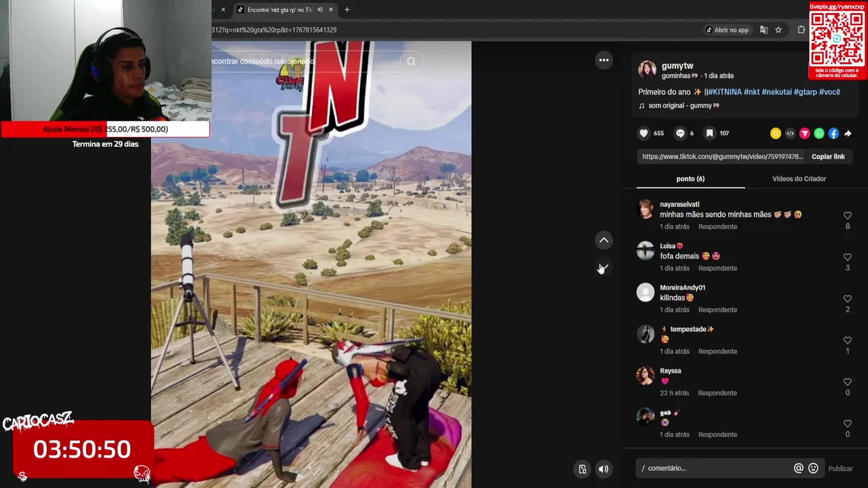Click the Publicar button

click(x=840, y=468)
